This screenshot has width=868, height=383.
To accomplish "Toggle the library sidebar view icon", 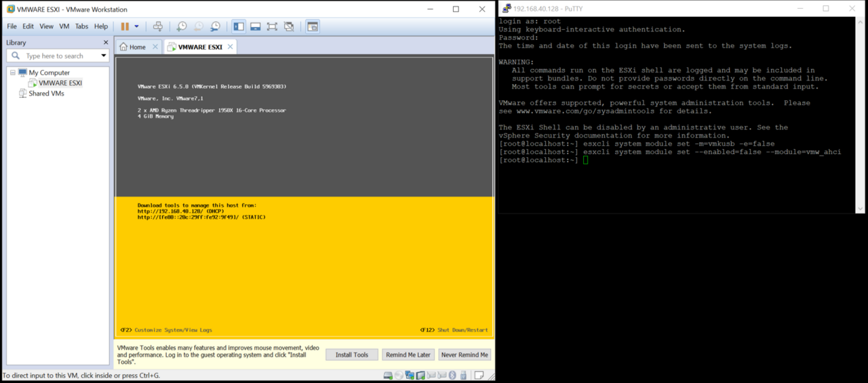I will [239, 26].
